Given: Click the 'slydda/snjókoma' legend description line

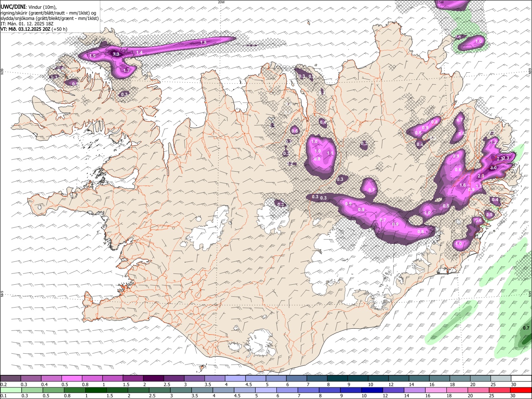Looking at the screenshot, I should 49,18.
